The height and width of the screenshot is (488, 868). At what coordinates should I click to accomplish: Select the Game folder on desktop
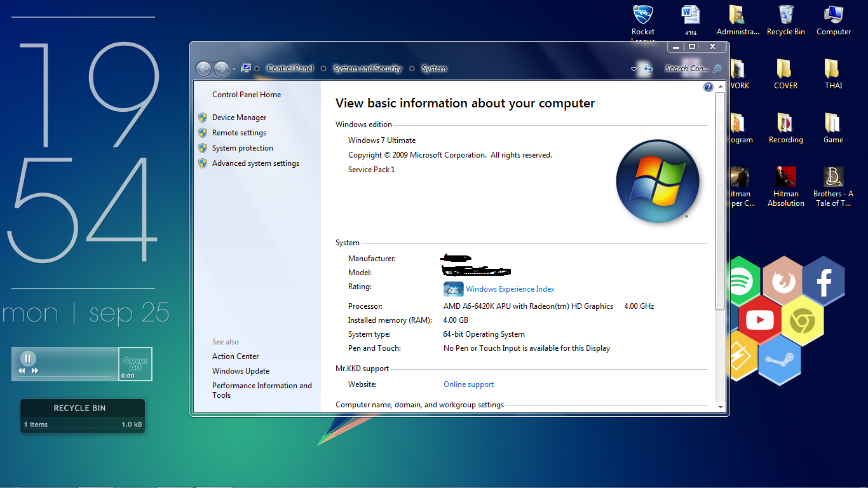tap(833, 129)
